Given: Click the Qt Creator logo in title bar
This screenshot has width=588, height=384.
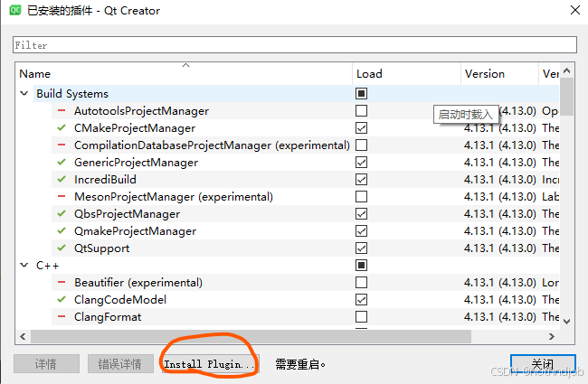Looking at the screenshot, I should (x=15, y=10).
